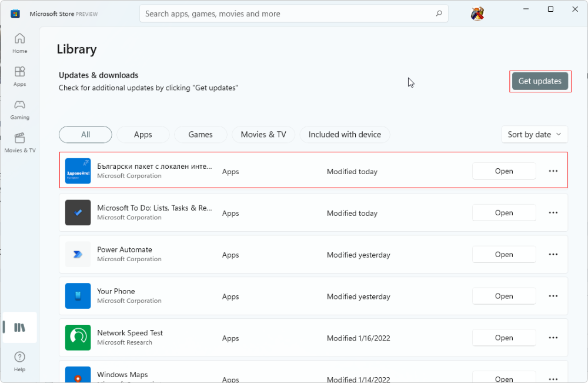Minimize the Microsoft Store window
This screenshot has height=383, width=588.
tap(526, 9)
